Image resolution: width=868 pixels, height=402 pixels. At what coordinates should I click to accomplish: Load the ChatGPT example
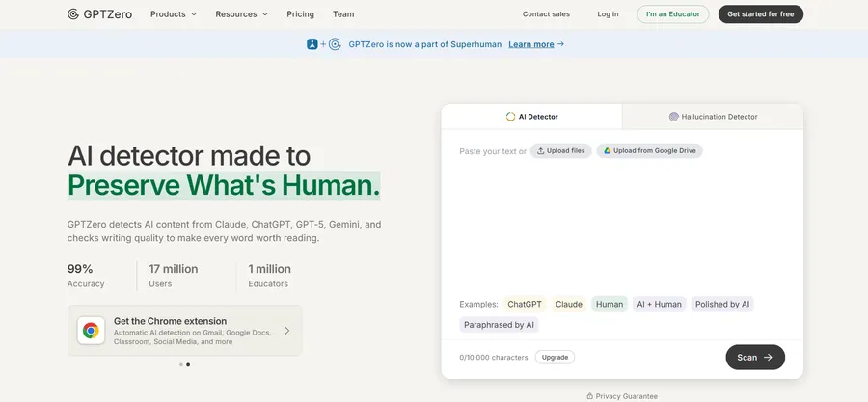(x=525, y=304)
